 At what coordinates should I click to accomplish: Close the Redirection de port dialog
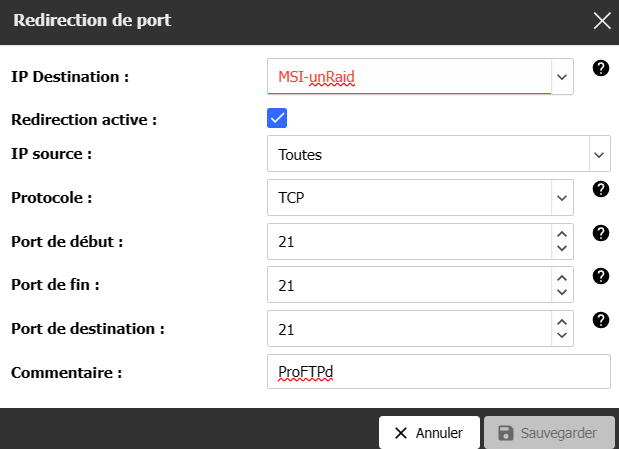click(x=602, y=21)
